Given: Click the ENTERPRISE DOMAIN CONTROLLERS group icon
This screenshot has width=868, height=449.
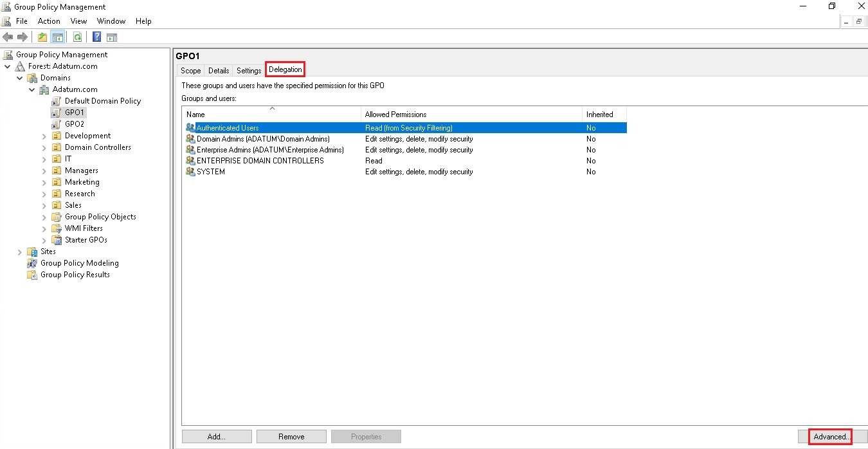Looking at the screenshot, I should click(190, 161).
